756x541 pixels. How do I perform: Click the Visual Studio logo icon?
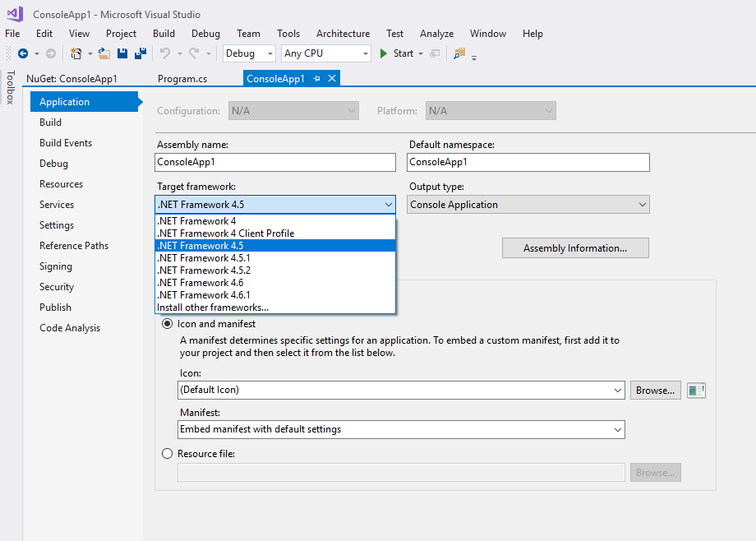coord(15,14)
